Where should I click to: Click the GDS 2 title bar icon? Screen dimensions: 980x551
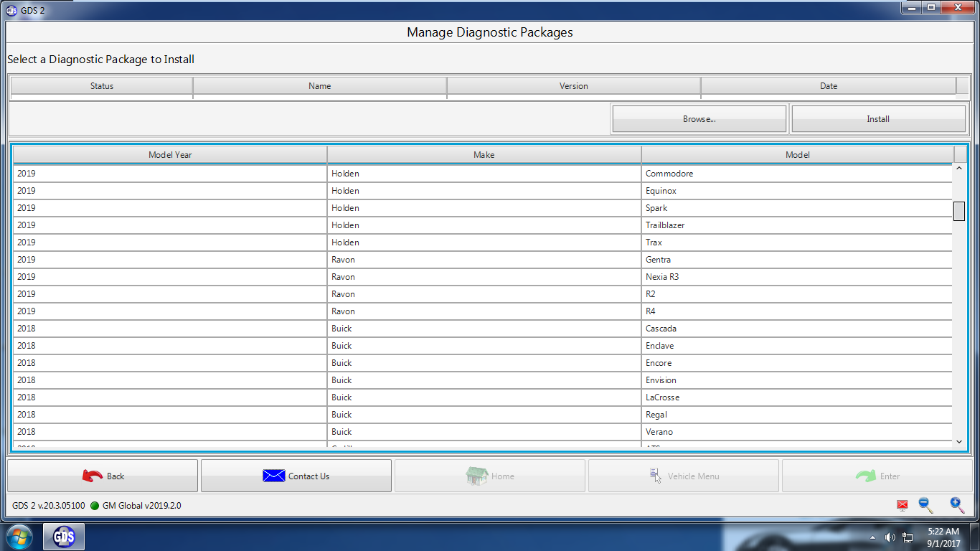tap(11, 10)
